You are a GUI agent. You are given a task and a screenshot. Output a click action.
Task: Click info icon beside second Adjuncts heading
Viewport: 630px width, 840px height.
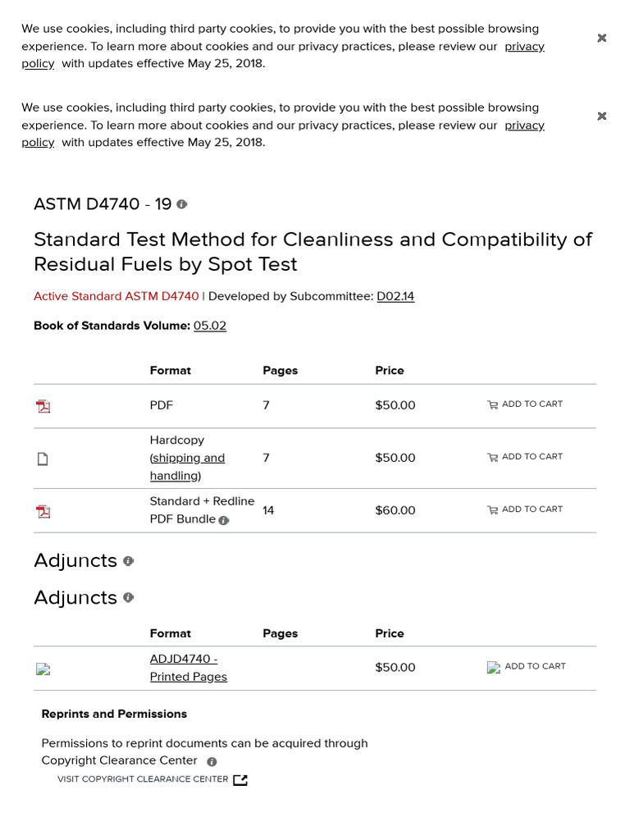tap(128, 598)
